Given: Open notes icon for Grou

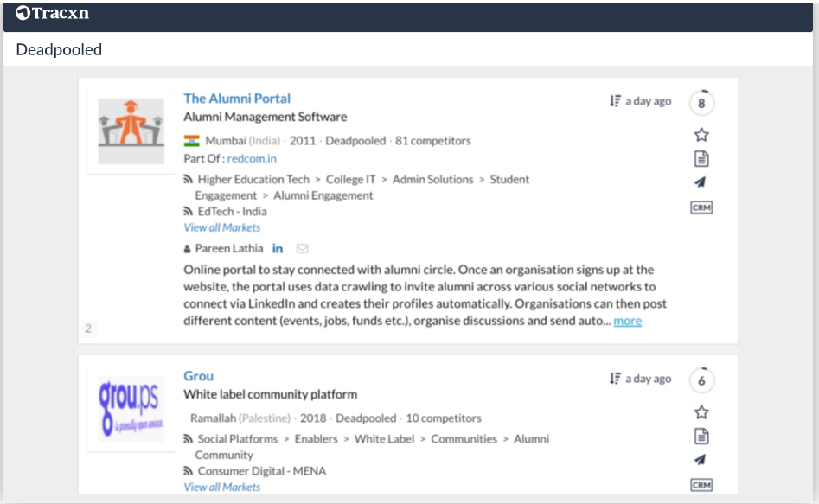Looking at the screenshot, I should pos(701,436).
